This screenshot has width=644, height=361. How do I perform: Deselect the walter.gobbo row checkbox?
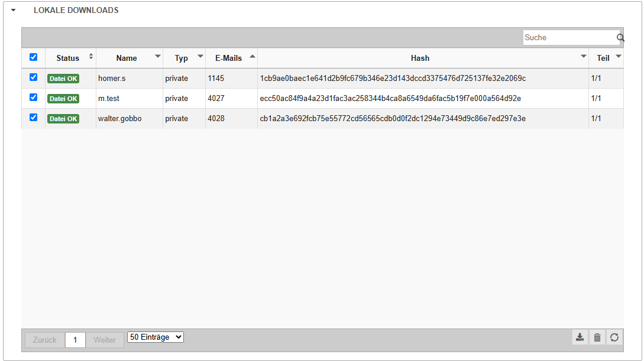click(33, 118)
